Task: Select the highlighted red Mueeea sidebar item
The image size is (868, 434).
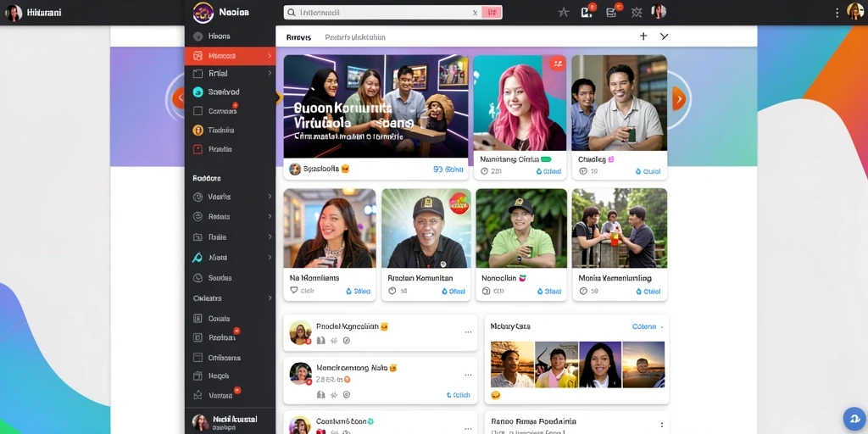Action: [230, 56]
